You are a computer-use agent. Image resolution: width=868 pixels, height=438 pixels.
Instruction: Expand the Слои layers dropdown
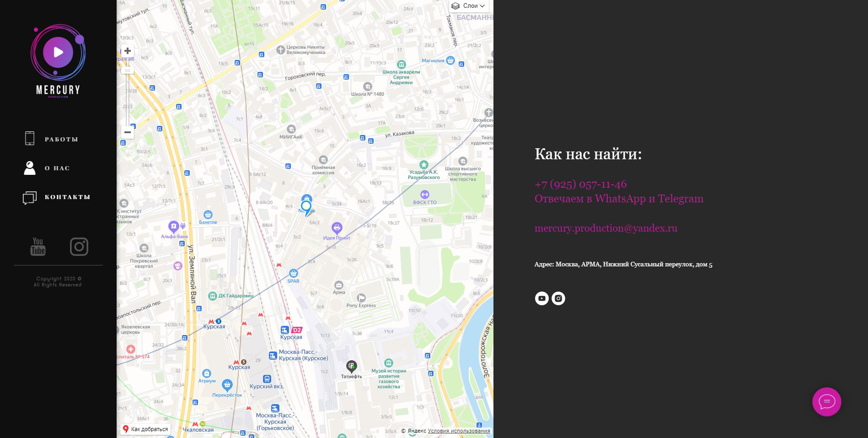click(x=468, y=6)
